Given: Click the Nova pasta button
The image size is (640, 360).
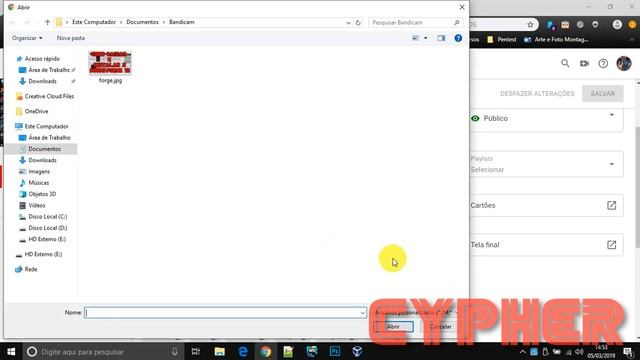Looking at the screenshot, I should pos(71,38).
